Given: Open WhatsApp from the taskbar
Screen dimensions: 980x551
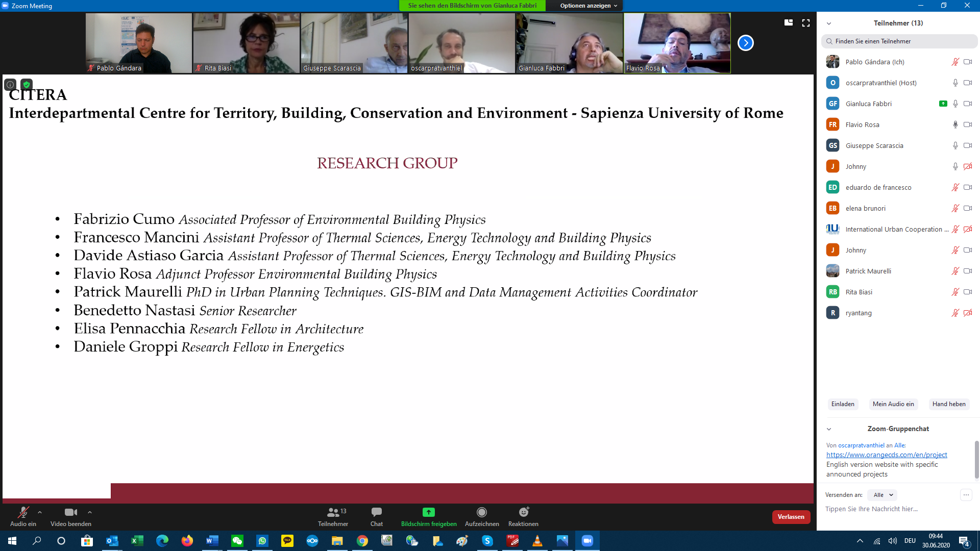Looking at the screenshot, I should point(262,541).
